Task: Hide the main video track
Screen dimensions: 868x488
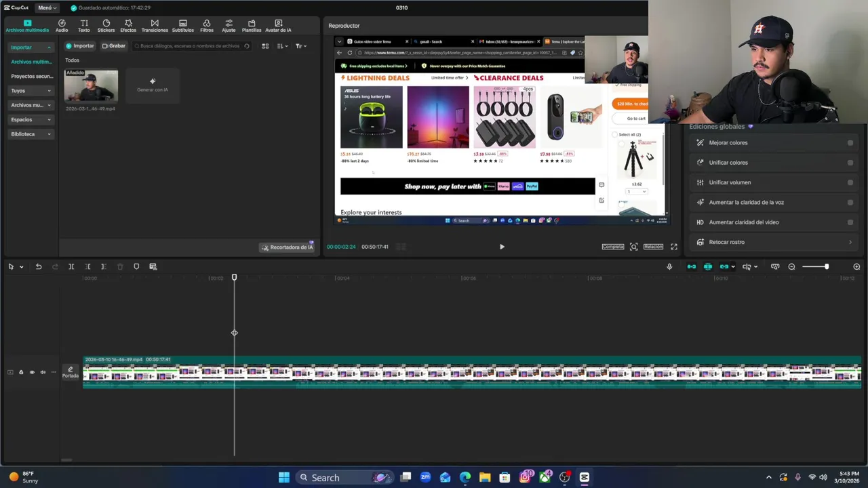Action: click(x=32, y=372)
